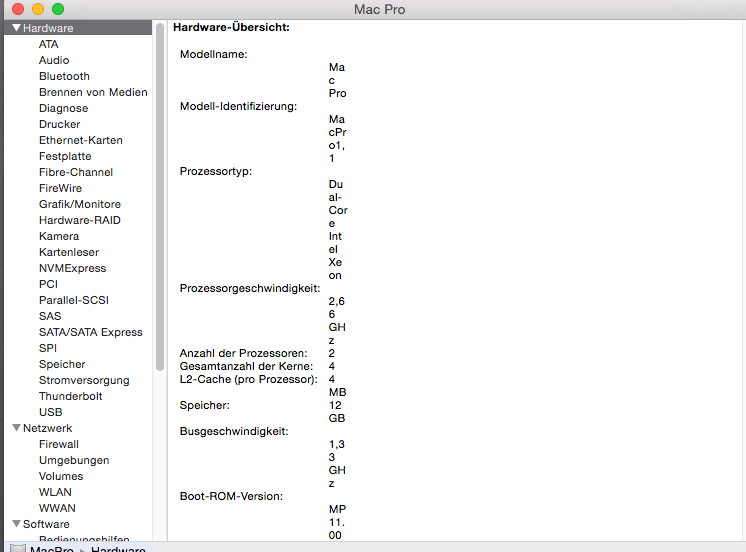Click the 12 GB memory value
746x552 pixels.
(x=337, y=412)
